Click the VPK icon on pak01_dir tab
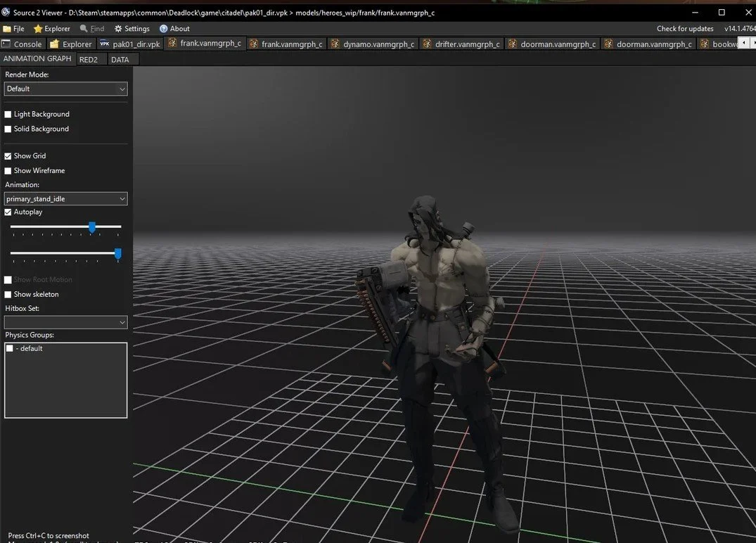Screen dimensions: 756x543 pyautogui.click(x=104, y=44)
